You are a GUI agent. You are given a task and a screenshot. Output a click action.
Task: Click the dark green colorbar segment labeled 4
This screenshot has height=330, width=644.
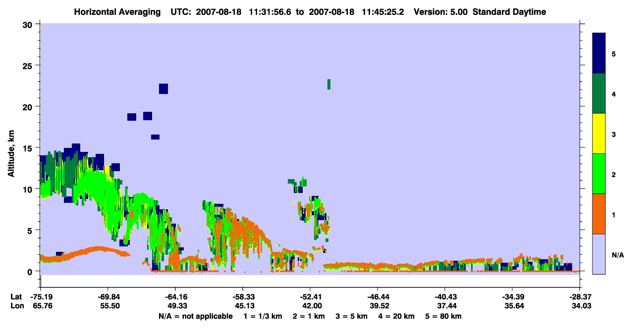(599, 94)
